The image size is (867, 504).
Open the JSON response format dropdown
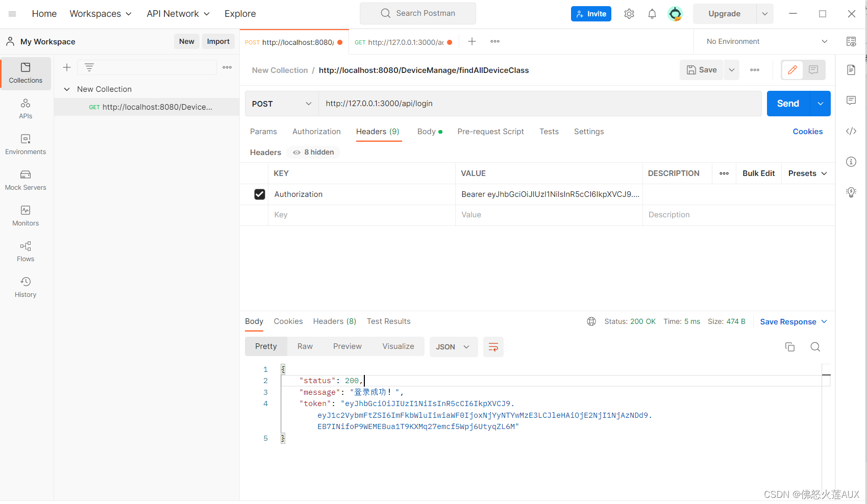click(453, 346)
